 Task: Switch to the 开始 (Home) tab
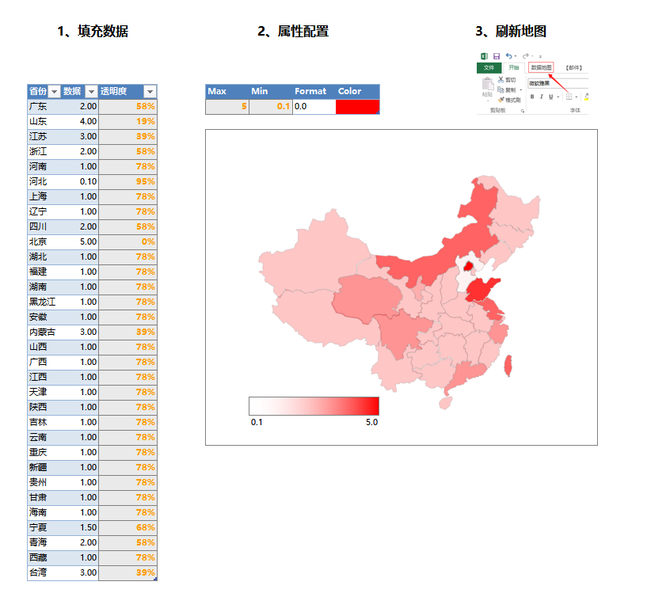tap(514, 68)
